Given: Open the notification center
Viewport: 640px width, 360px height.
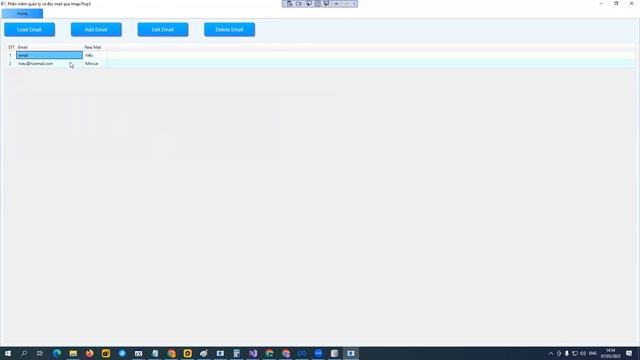Looking at the screenshot, I should coord(629,353).
